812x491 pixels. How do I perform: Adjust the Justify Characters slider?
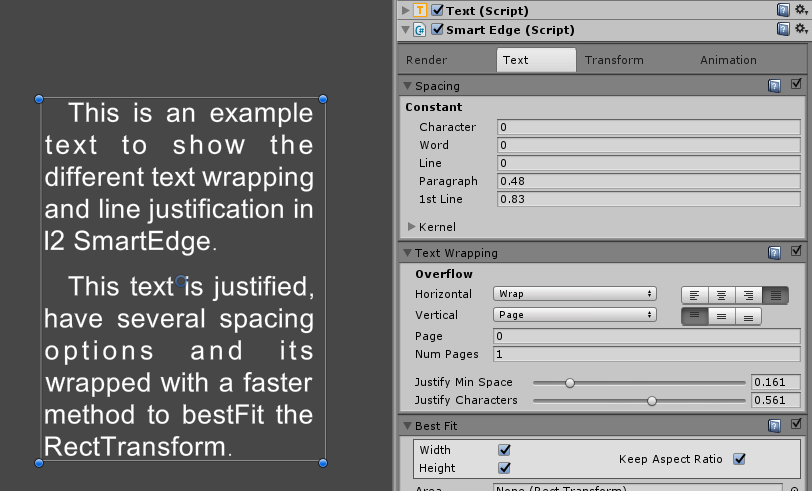tap(652, 400)
